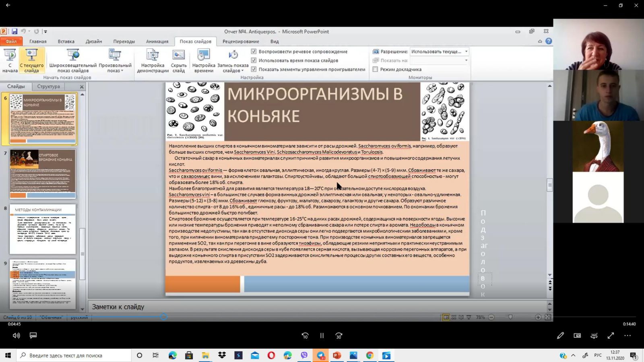Pause the video playback
Viewport: 644px width, 362px height.
coord(322,335)
